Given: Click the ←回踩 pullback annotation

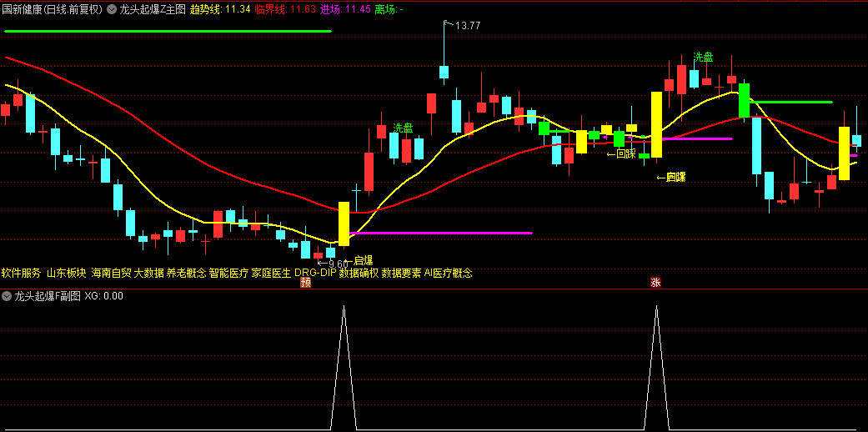Looking at the screenshot, I should click(x=621, y=154).
